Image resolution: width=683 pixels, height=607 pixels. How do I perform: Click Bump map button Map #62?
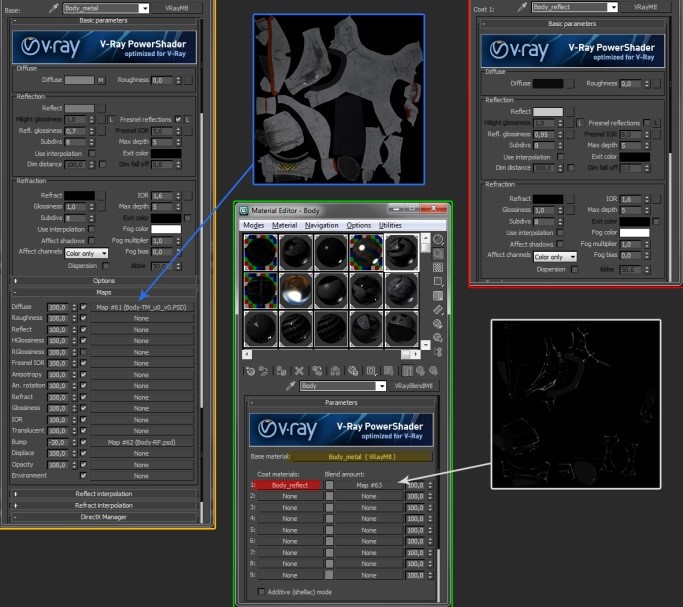coord(142,442)
